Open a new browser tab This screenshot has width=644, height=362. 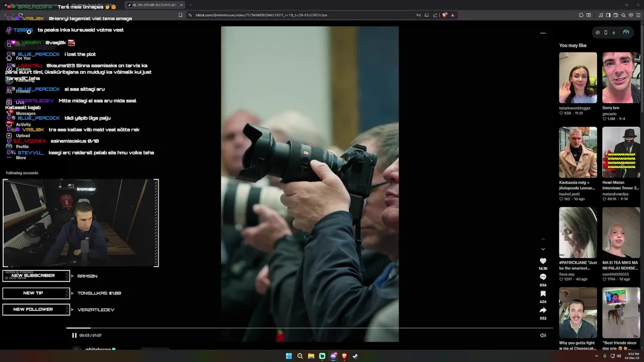(191, 5)
